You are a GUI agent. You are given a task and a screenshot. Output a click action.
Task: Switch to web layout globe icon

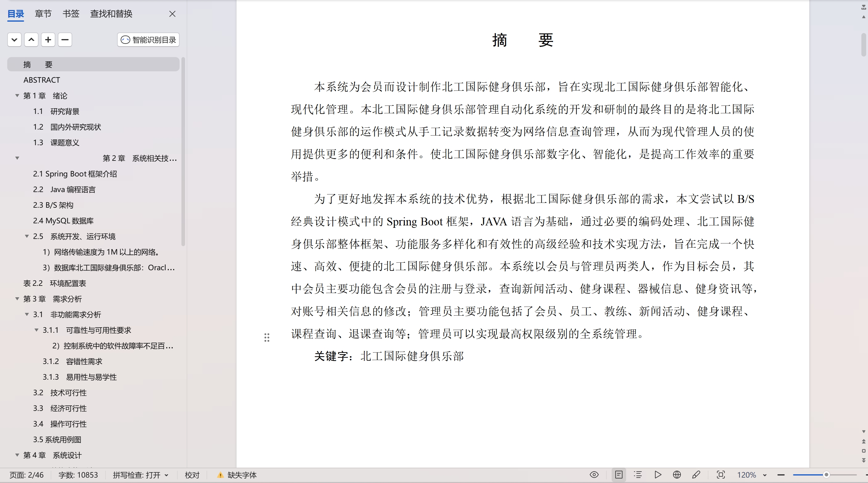677,475
